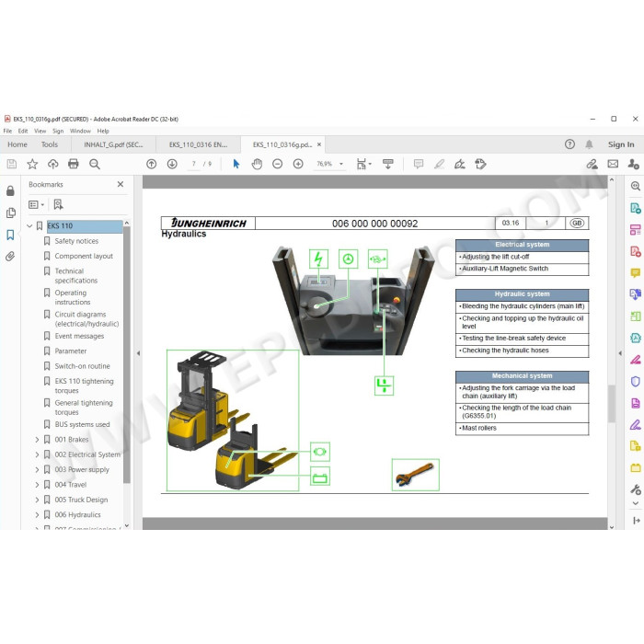
Task: Click the Save file icon
Action: tap(12, 165)
